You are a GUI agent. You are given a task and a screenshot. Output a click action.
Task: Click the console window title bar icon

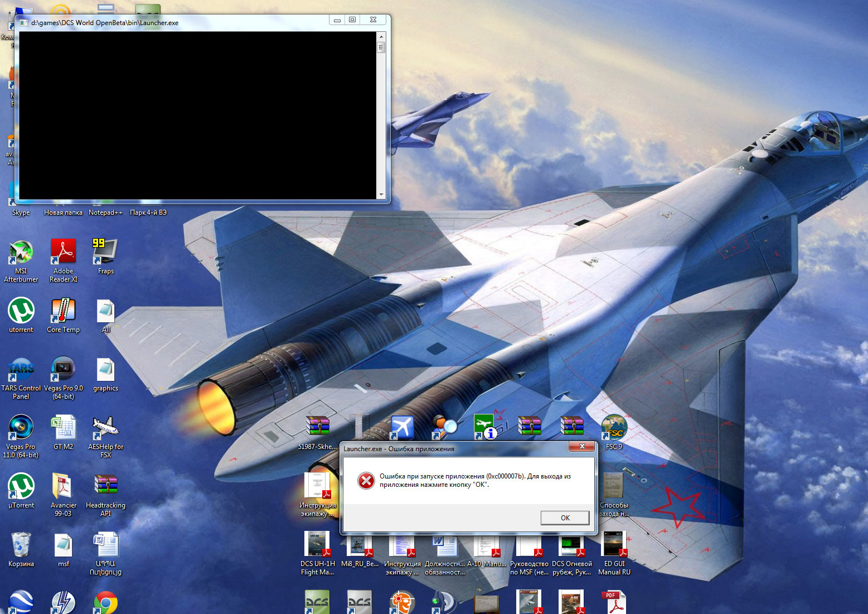pyautogui.click(x=24, y=23)
